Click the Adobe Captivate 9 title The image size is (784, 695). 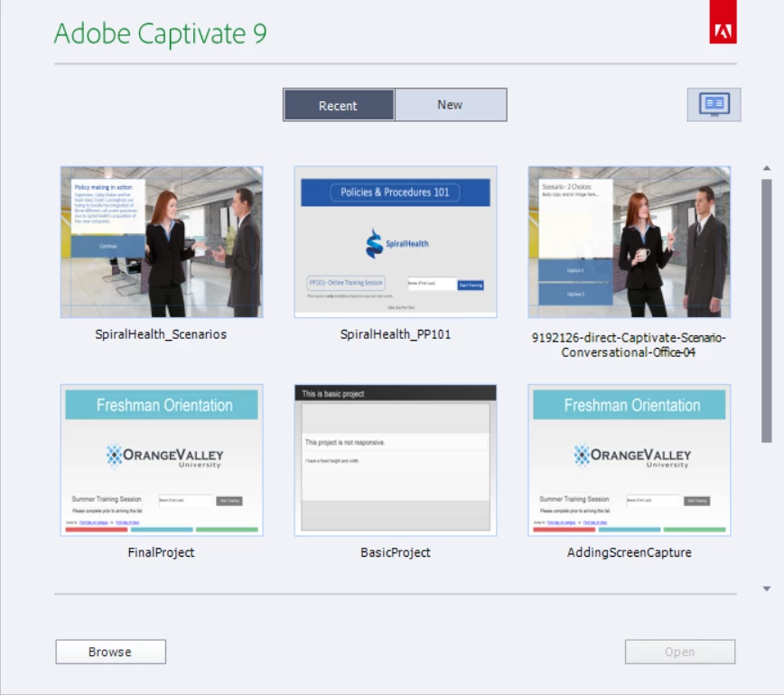coord(161,33)
